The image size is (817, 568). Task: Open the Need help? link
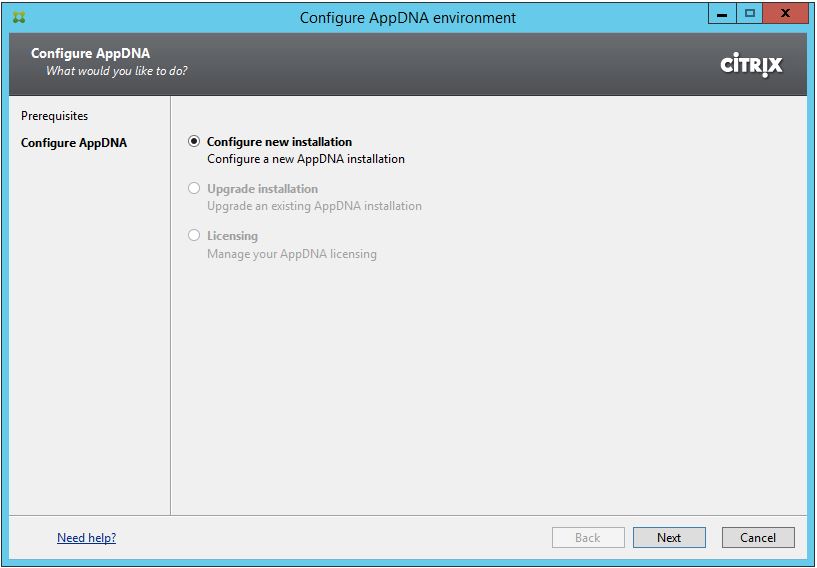(x=86, y=538)
